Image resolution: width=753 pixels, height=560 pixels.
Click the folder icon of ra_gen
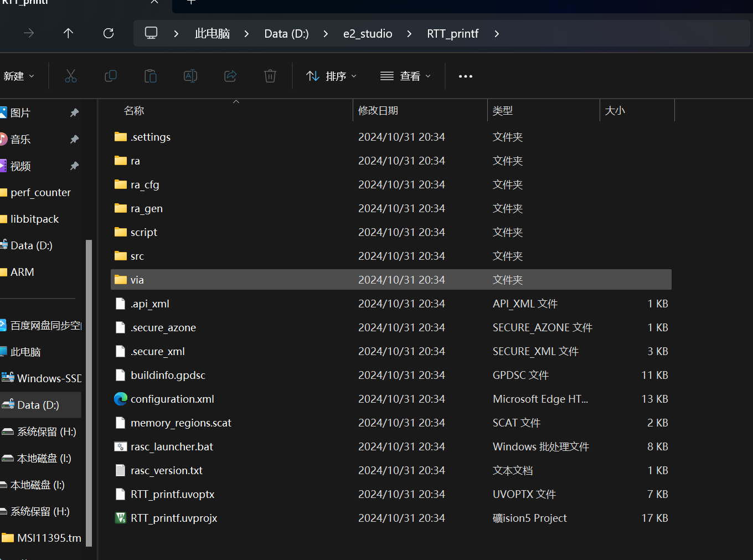pos(120,208)
